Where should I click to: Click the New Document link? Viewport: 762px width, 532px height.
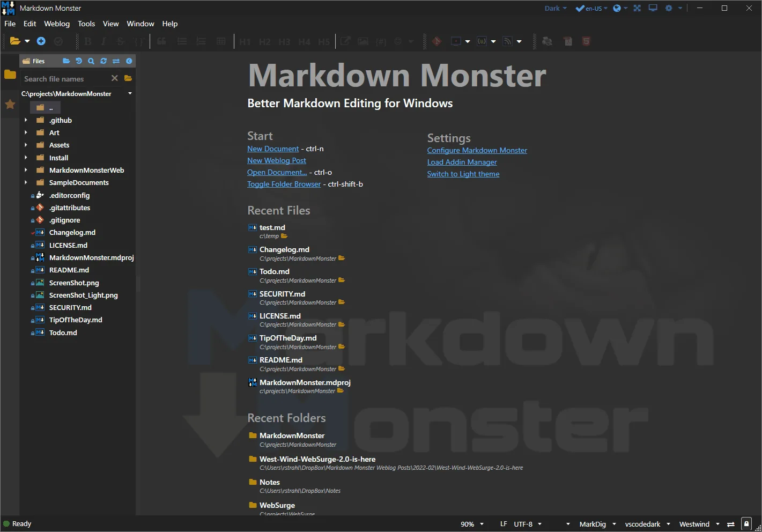(273, 149)
